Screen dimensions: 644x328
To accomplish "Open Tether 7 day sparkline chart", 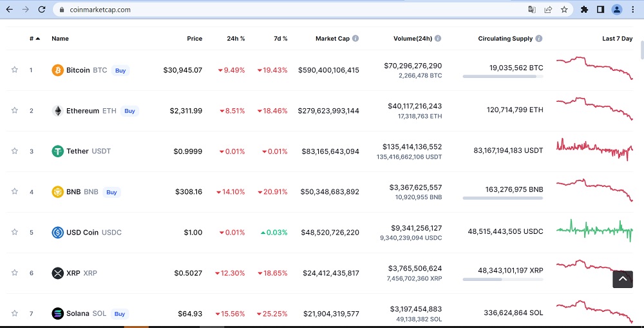I will pos(594,150).
